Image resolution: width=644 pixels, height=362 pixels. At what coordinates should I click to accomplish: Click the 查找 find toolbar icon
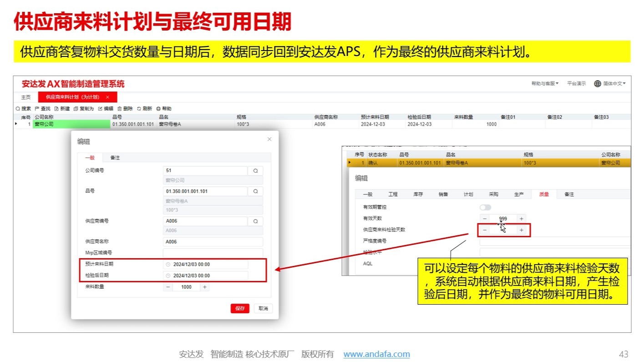(x=37, y=109)
